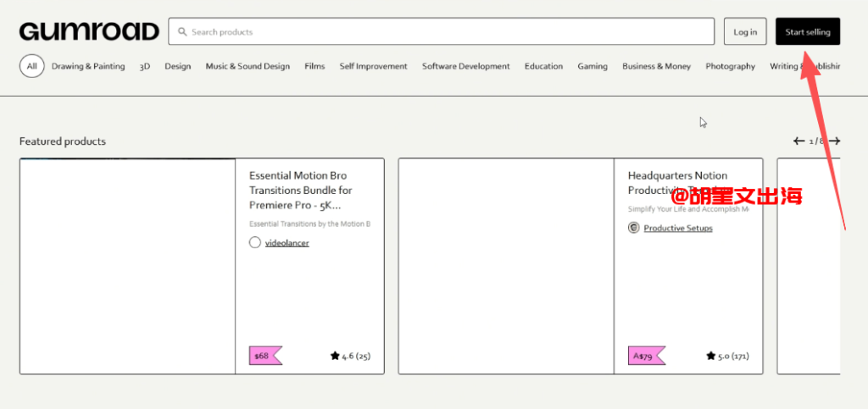Click the $68 price tag
868x409 pixels.
tap(265, 356)
